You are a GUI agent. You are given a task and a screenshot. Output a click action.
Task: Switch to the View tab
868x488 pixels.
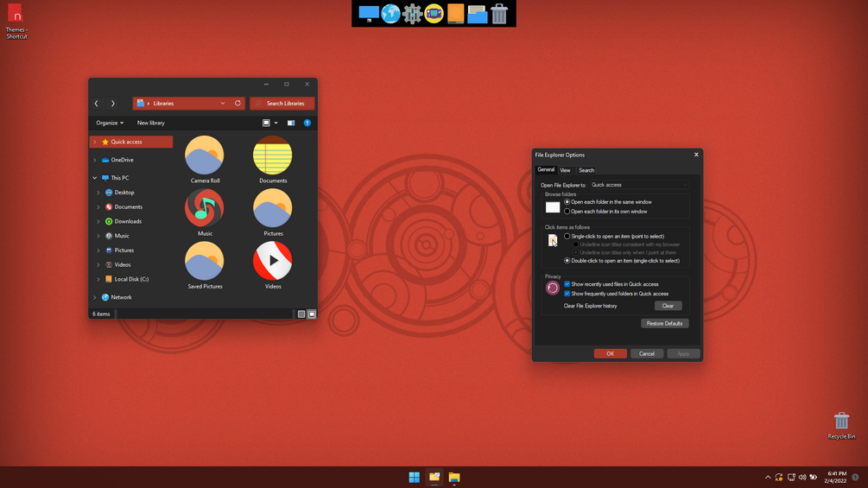pos(565,170)
